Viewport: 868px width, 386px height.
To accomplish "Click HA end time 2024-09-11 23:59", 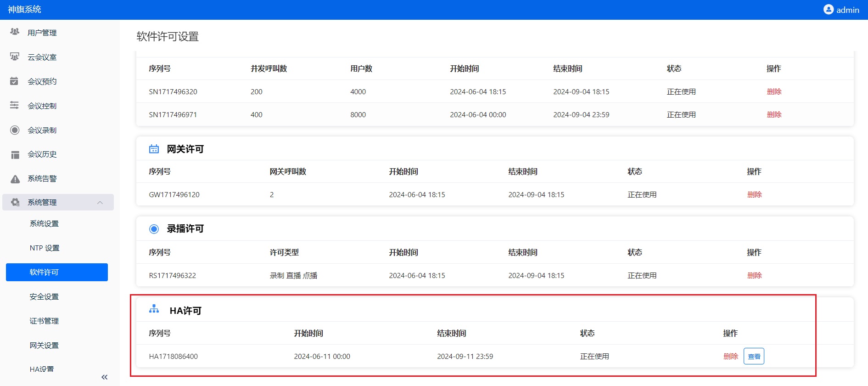I will (x=465, y=356).
